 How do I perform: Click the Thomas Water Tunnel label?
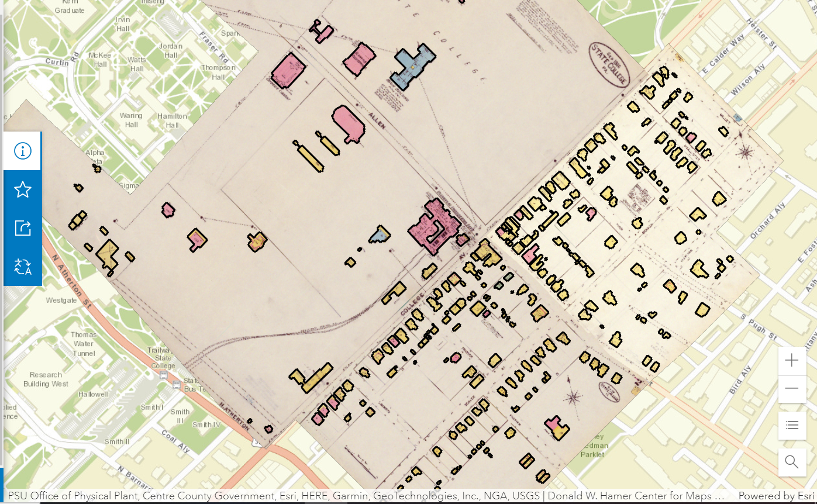pos(84,344)
